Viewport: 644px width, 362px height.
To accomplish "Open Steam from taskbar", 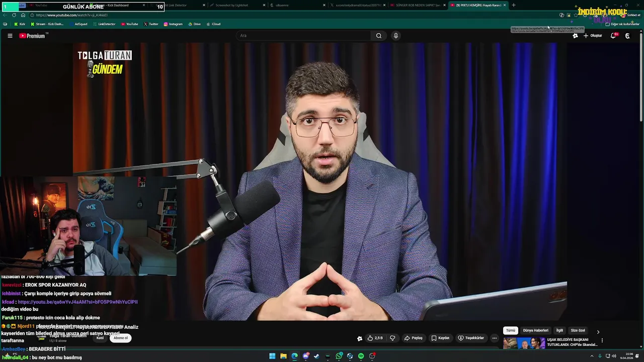I will 316,356.
